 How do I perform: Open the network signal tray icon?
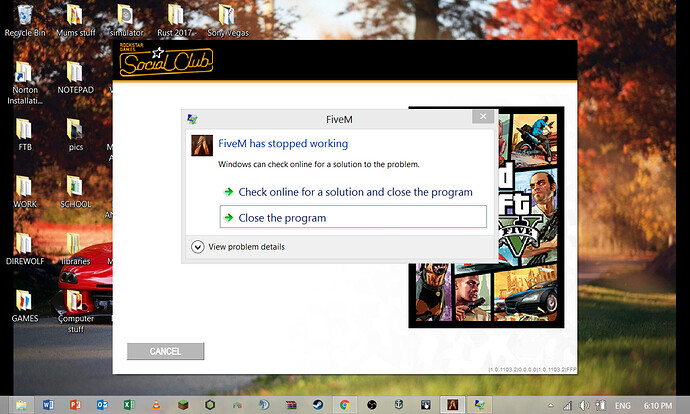568,406
